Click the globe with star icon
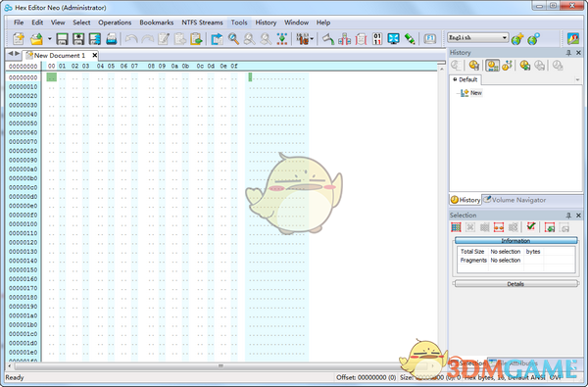Image resolution: width=588 pixels, height=387 pixels. 517,38
